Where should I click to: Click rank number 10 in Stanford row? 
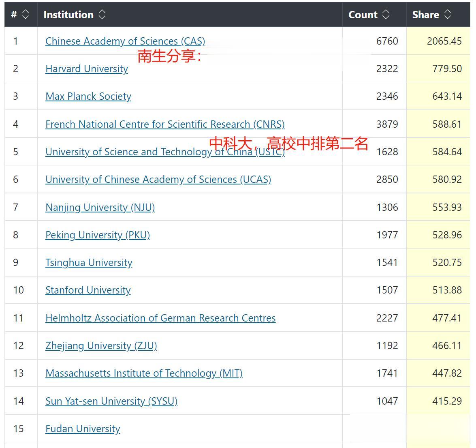(19, 290)
